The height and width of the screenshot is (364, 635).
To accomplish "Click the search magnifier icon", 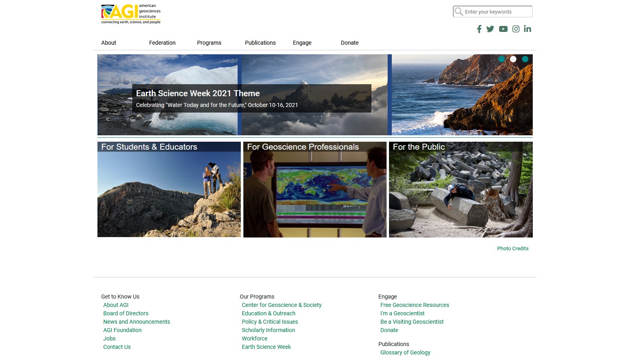I will [x=459, y=12].
